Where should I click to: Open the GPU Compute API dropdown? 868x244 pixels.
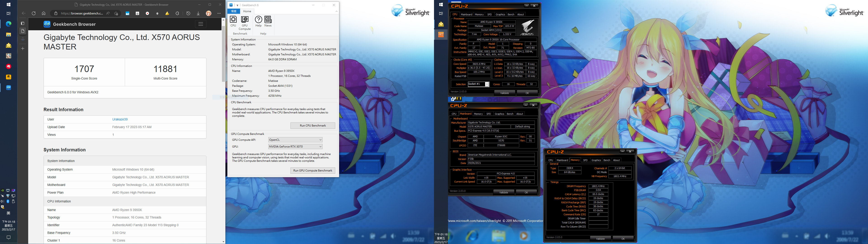[295, 140]
